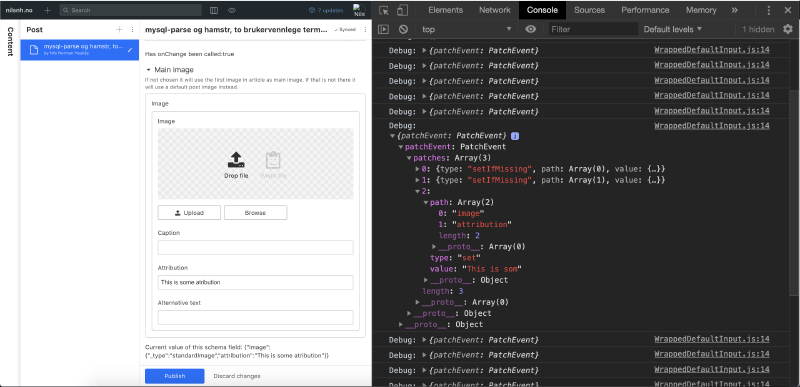The image size is (800, 387).
Task: Collapse the patches: Array(3) node
Action: point(409,158)
